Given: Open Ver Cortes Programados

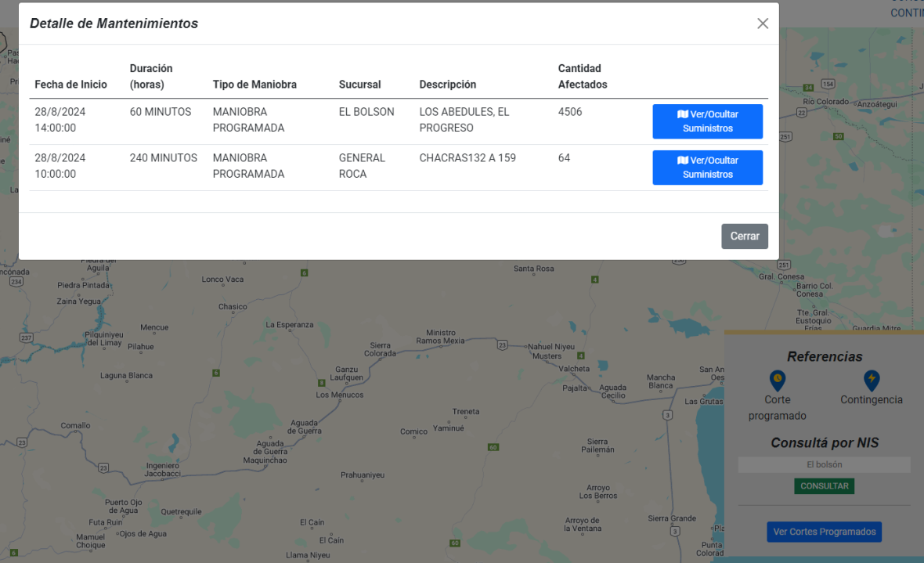Looking at the screenshot, I should coord(824,532).
